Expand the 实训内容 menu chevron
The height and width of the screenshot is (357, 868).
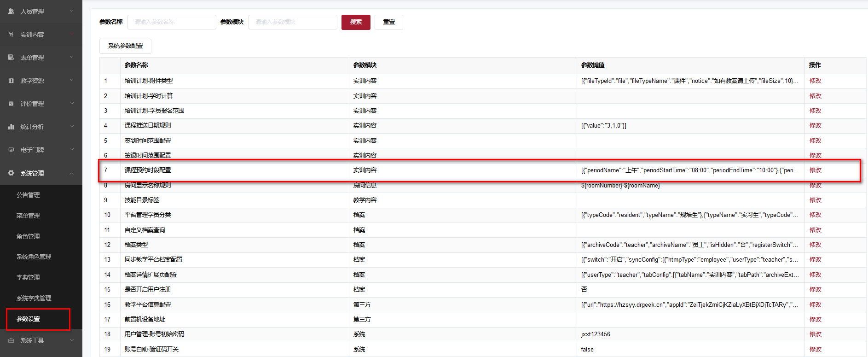(x=72, y=34)
